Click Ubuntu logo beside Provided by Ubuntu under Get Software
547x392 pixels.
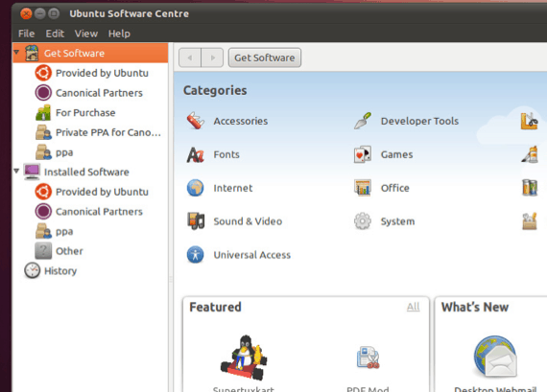coord(43,73)
